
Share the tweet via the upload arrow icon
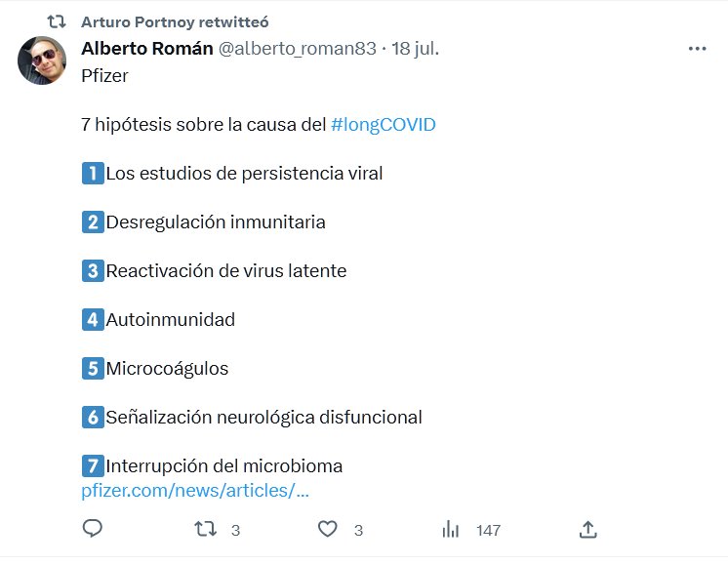587,529
